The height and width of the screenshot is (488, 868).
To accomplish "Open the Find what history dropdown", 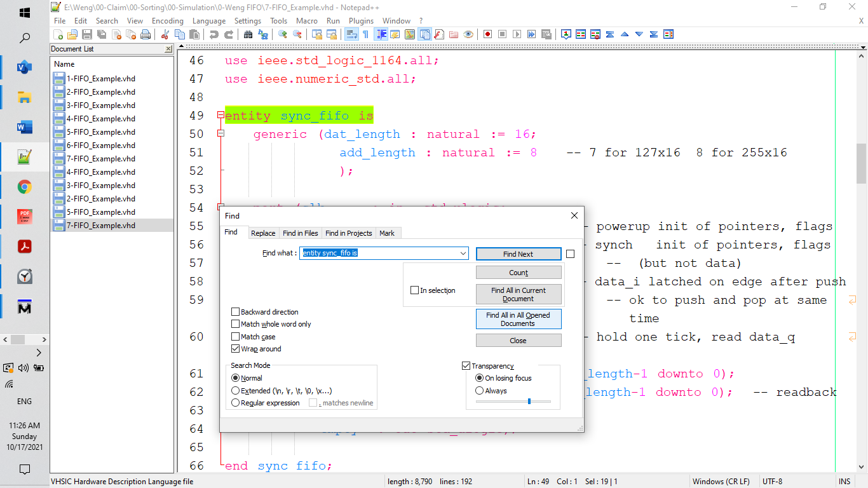I will (463, 253).
